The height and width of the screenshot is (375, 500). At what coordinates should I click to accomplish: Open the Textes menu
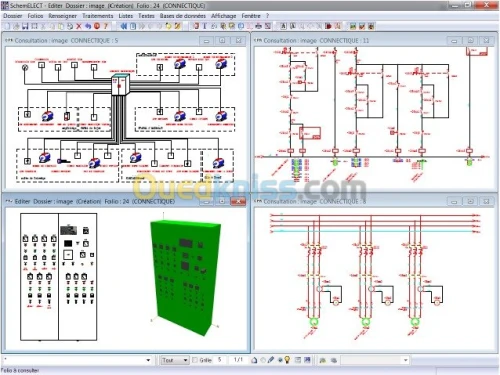(x=146, y=16)
